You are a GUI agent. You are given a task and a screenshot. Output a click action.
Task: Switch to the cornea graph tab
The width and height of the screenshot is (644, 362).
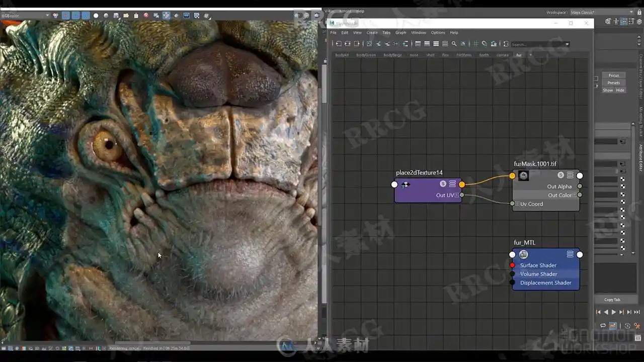503,55
